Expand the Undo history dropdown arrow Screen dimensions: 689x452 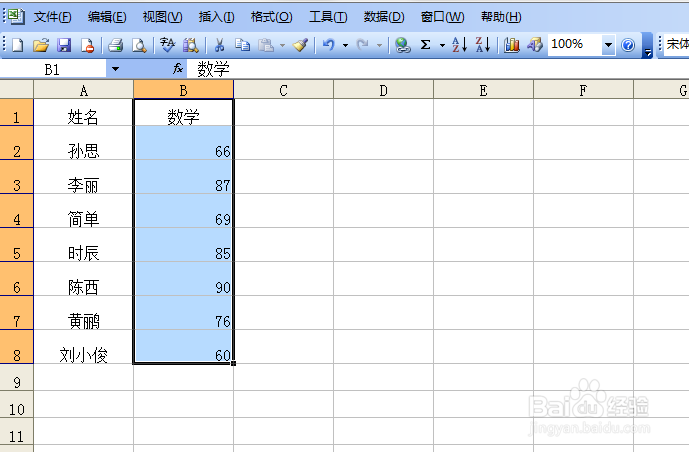tap(345, 45)
